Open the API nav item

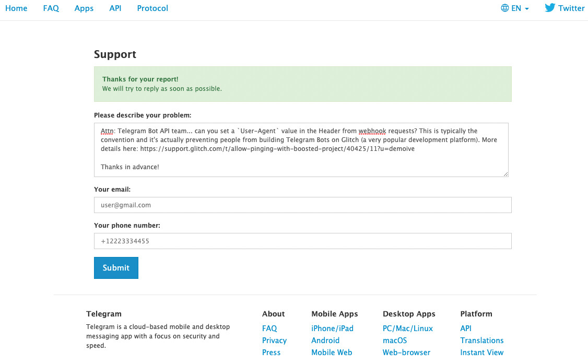tap(115, 8)
